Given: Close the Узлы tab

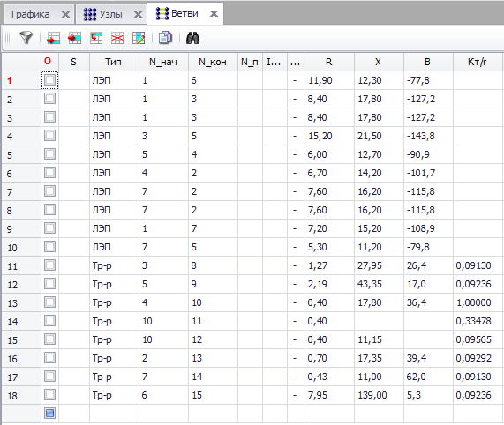Looking at the screenshot, I should point(138,14).
